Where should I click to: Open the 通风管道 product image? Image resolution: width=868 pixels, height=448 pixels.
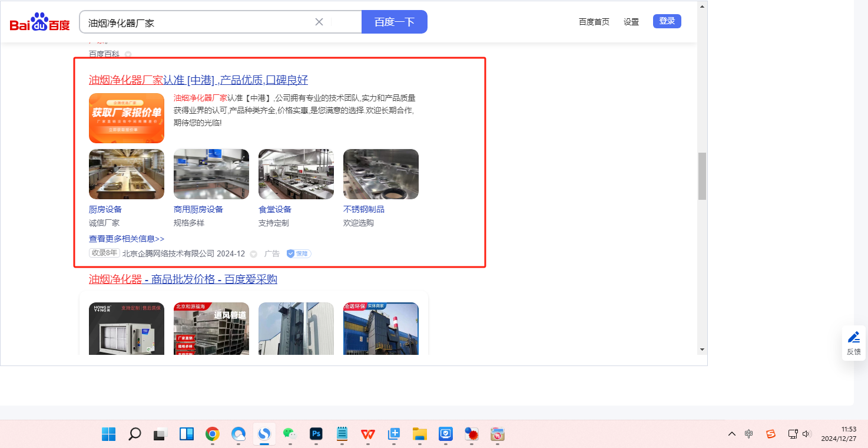(211, 328)
